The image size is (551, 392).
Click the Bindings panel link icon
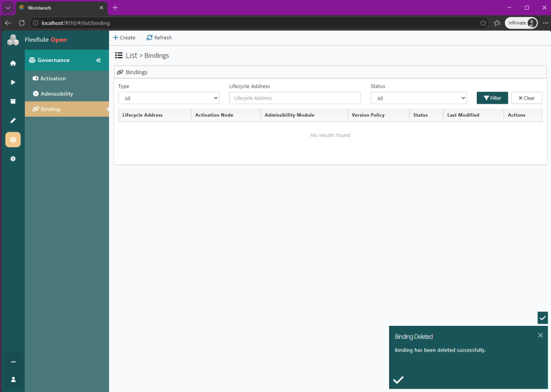click(x=120, y=72)
